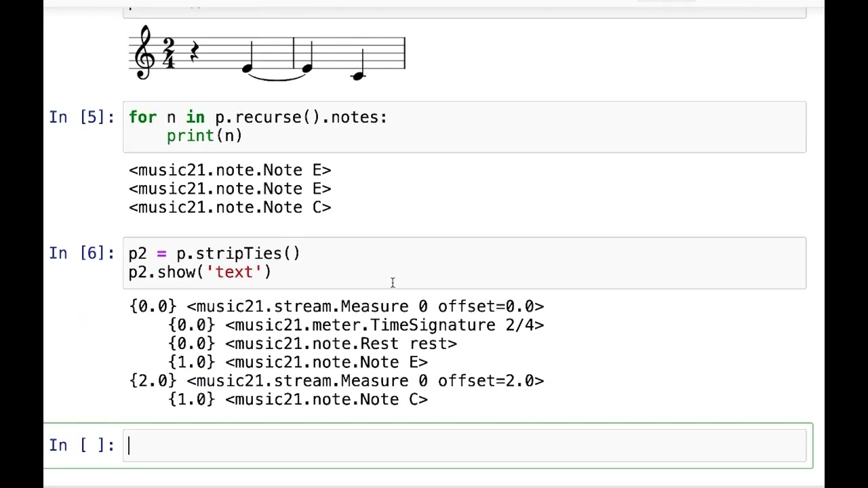Click the empty In [ ] cell prompt
The width and height of the screenshot is (868, 488).
click(81, 445)
